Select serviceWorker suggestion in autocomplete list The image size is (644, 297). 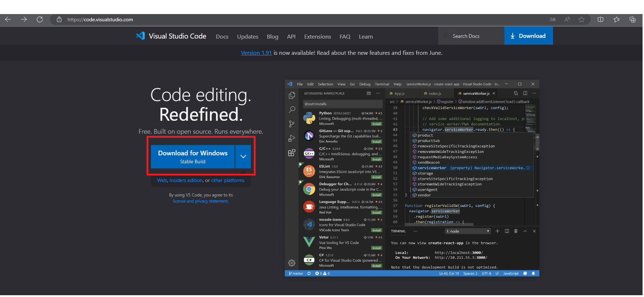[472, 168]
